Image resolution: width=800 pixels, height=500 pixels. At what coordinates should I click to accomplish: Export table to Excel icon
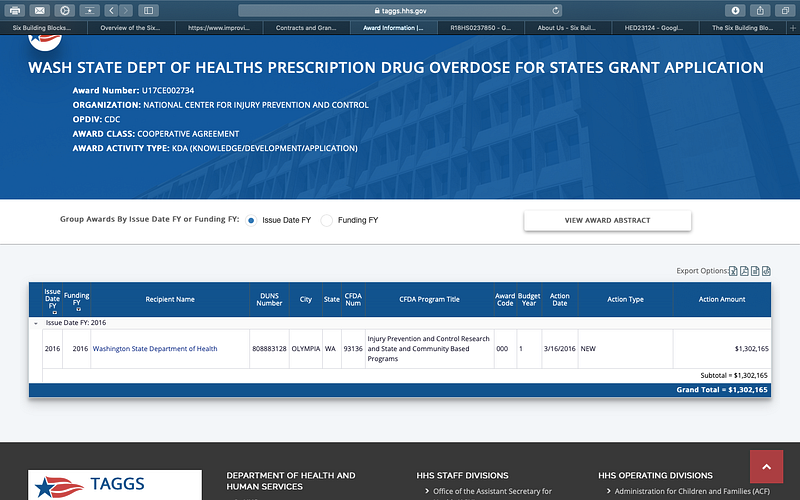[733, 271]
